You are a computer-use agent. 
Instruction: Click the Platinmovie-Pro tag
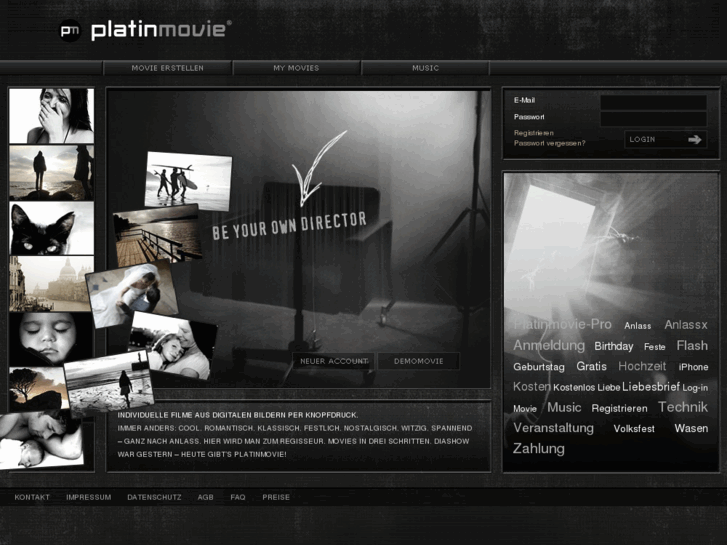pyautogui.click(x=562, y=324)
